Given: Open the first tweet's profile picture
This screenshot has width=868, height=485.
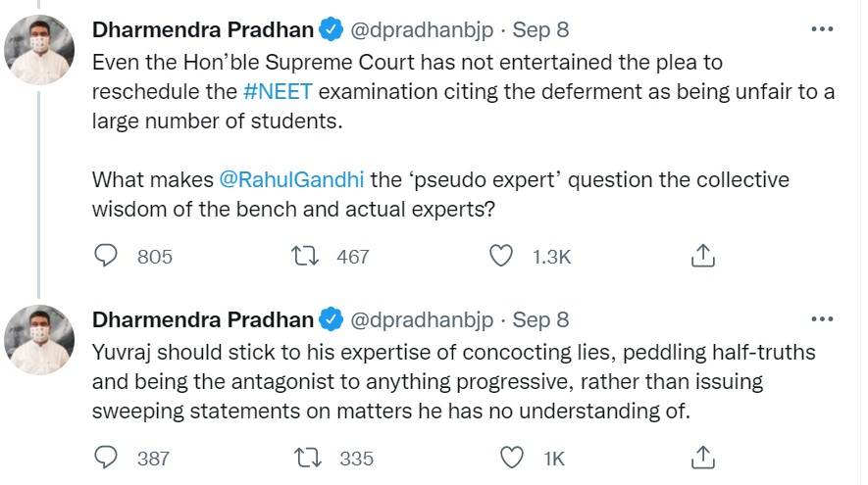Looking at the screenshot, I should coord(39,49).
